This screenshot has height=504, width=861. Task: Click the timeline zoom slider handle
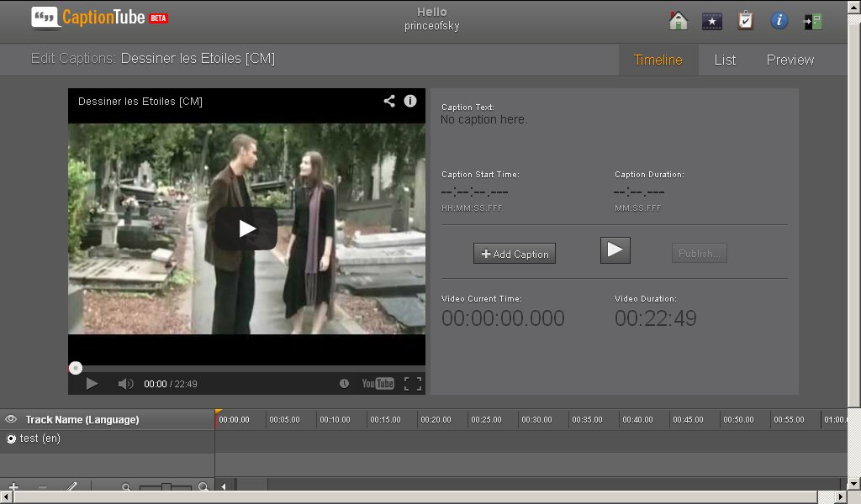tap(166, 487)
